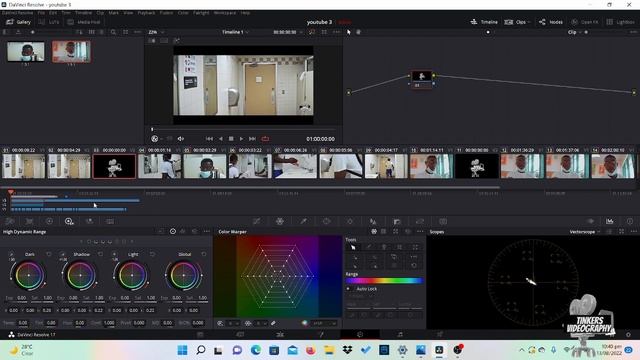Screen dimensions: 640x360
Task: Open Microsoft Edge from the taskbar
Action: pos(256,350)
